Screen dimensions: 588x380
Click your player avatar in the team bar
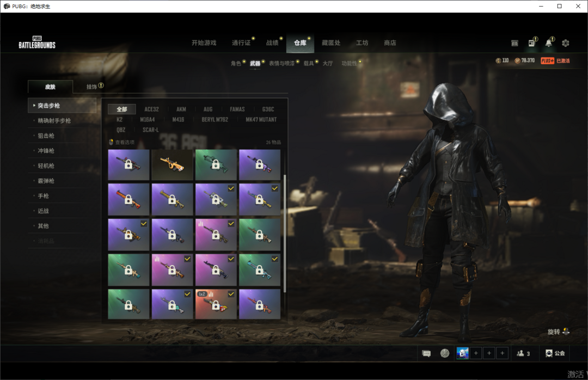coord(462,353)
